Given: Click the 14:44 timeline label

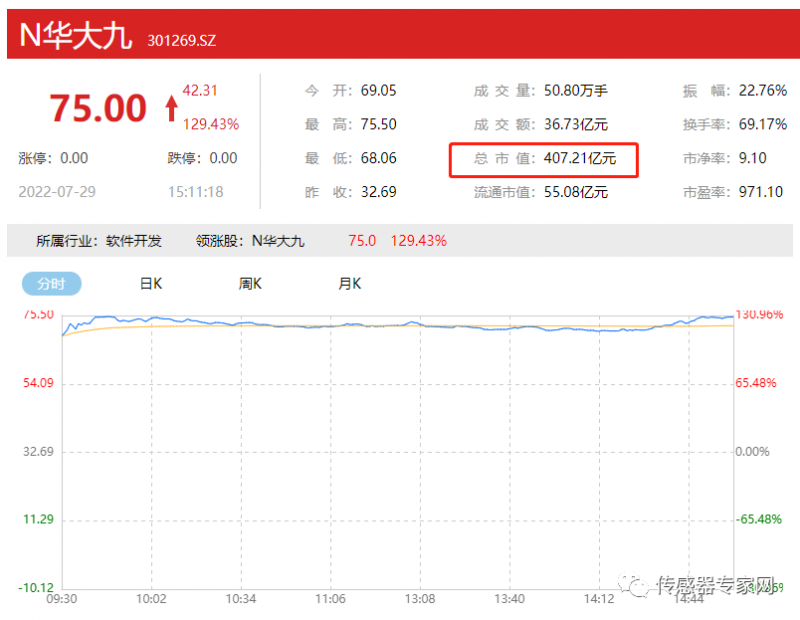Looking at the screenshot, I should [688, 599].
